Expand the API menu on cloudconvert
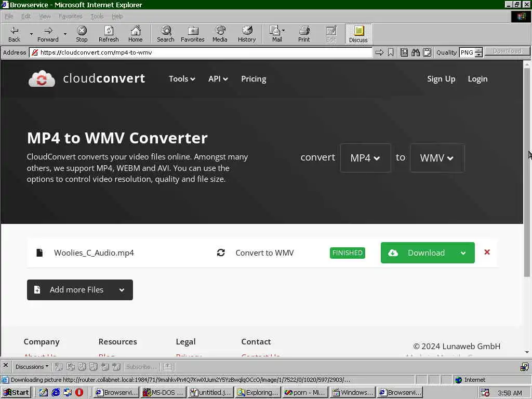This screenshot has height=399, width=532. click(x=218, y=79)
